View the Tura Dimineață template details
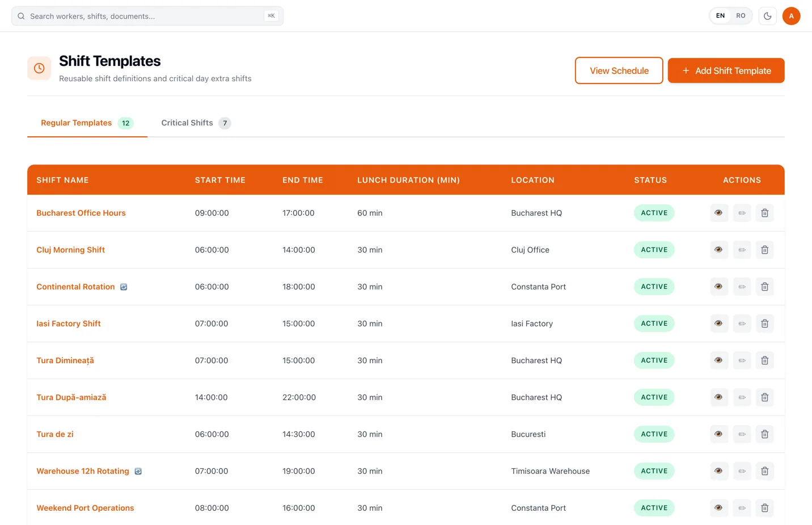The height and width of the screenshot is (525, 812). 719,360
